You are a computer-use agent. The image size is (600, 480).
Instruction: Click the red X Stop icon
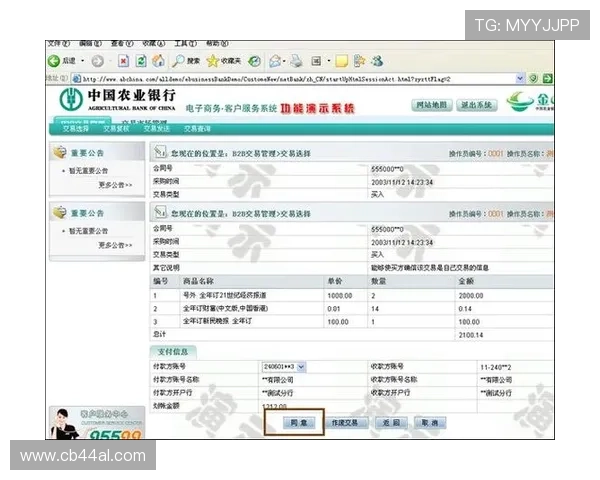click(x=123, y=61)
